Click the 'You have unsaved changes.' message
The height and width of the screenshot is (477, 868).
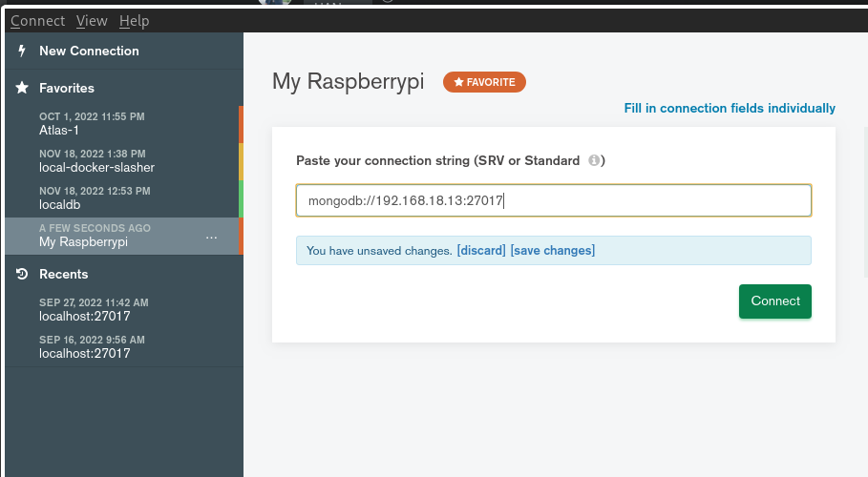[x=379, y=251]
